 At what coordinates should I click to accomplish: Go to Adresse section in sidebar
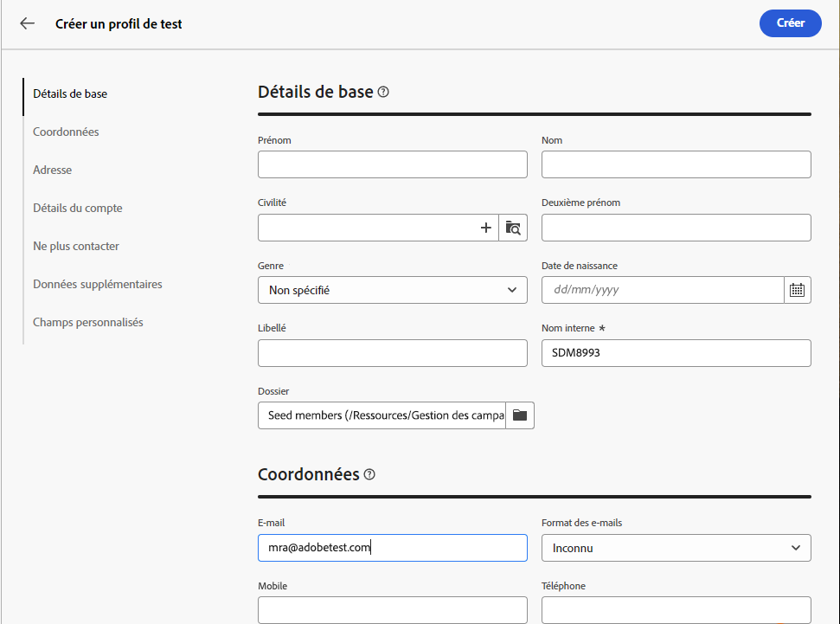52,170
